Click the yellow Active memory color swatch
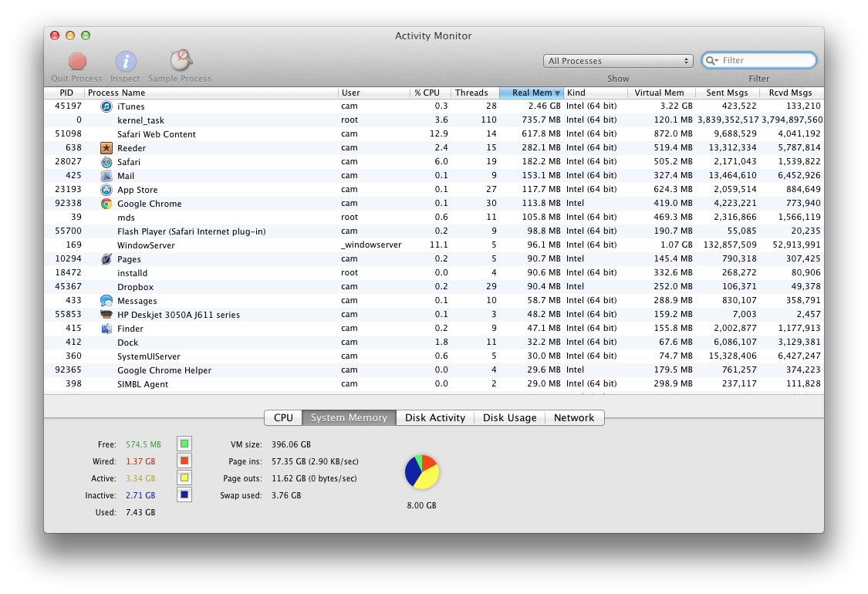868x594 pixels. pyautogui.click(x=184, y=478)
